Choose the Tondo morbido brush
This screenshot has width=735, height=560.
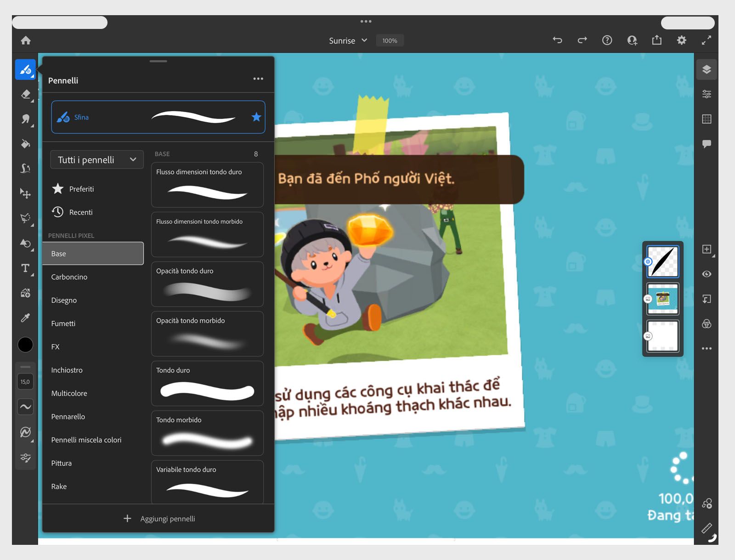[207, 433]
